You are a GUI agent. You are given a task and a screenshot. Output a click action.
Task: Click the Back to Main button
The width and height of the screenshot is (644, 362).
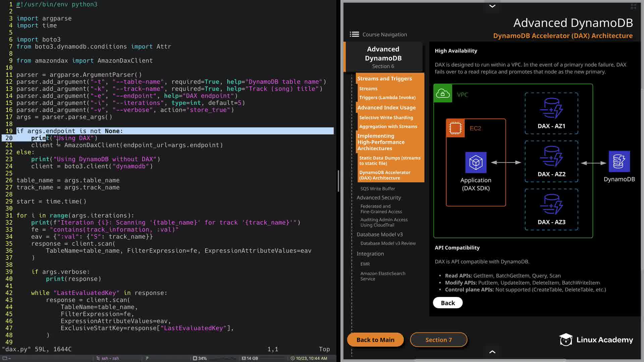pos(375,340)
